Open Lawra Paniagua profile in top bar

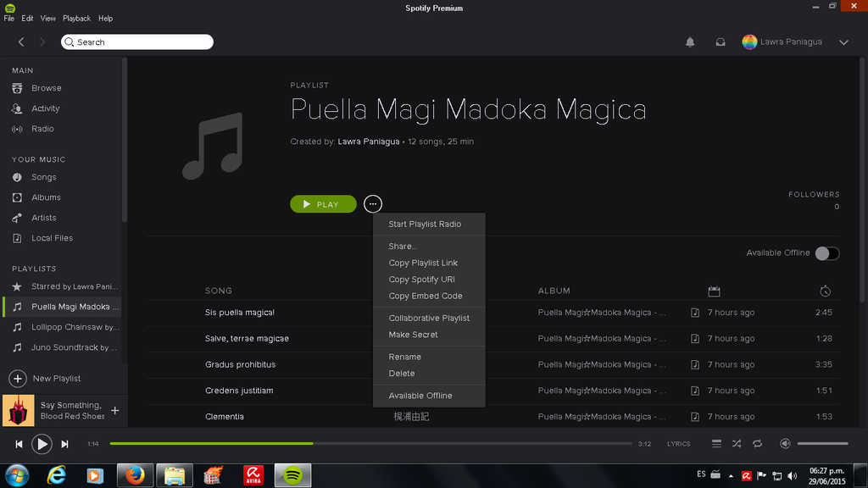[x=782, y=42]
